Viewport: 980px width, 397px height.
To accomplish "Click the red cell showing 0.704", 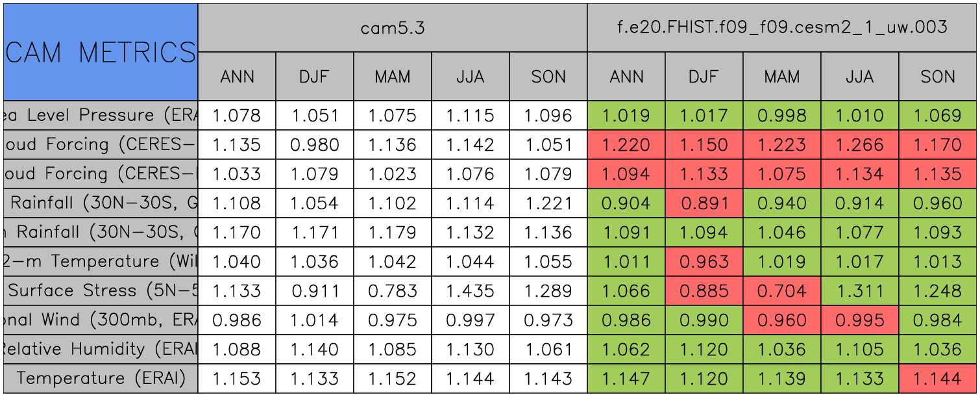I will 782,290.
